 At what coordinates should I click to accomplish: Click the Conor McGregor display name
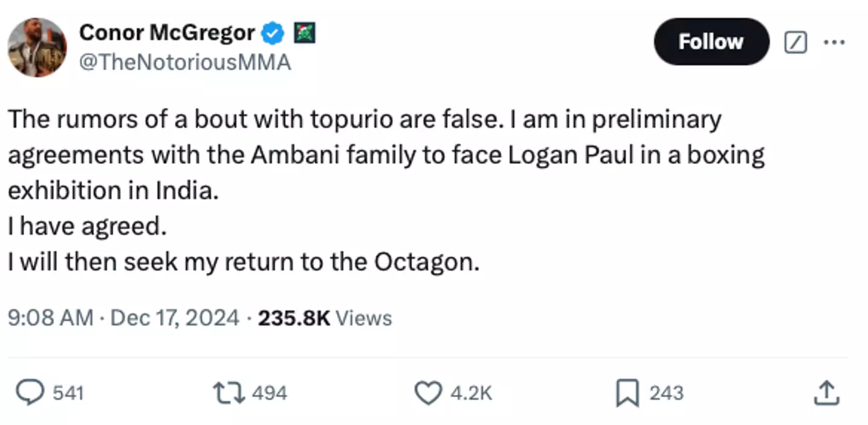(x=166, y=33)
